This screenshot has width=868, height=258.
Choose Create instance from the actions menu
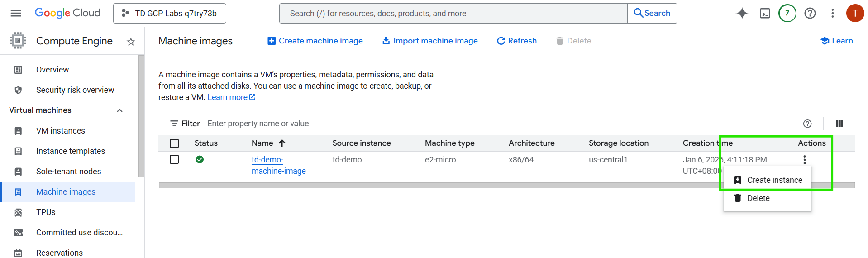tap(774, 180)
